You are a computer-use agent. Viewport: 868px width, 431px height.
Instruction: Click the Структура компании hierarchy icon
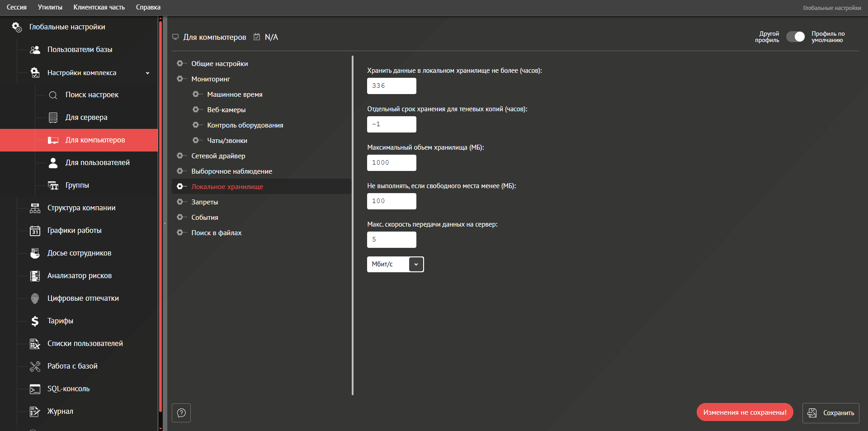point(35,208)
